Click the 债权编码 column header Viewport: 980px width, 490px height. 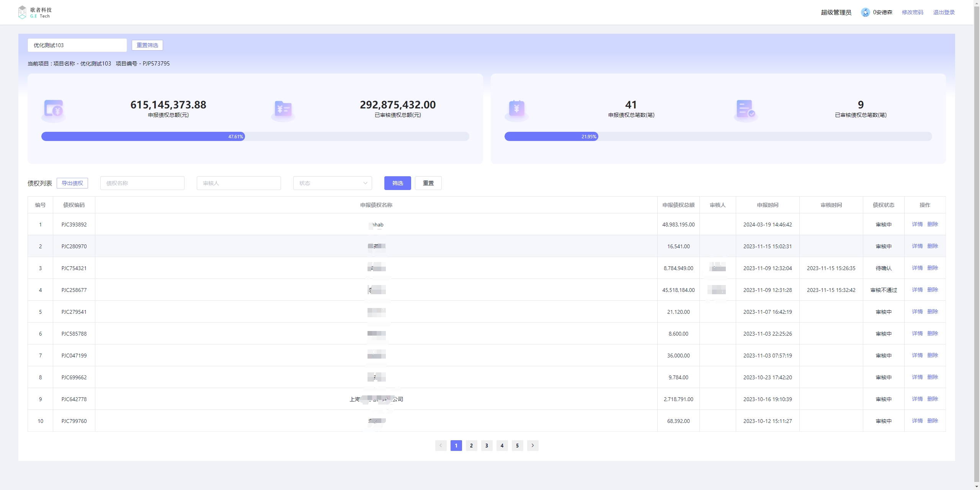pos(74,205)
